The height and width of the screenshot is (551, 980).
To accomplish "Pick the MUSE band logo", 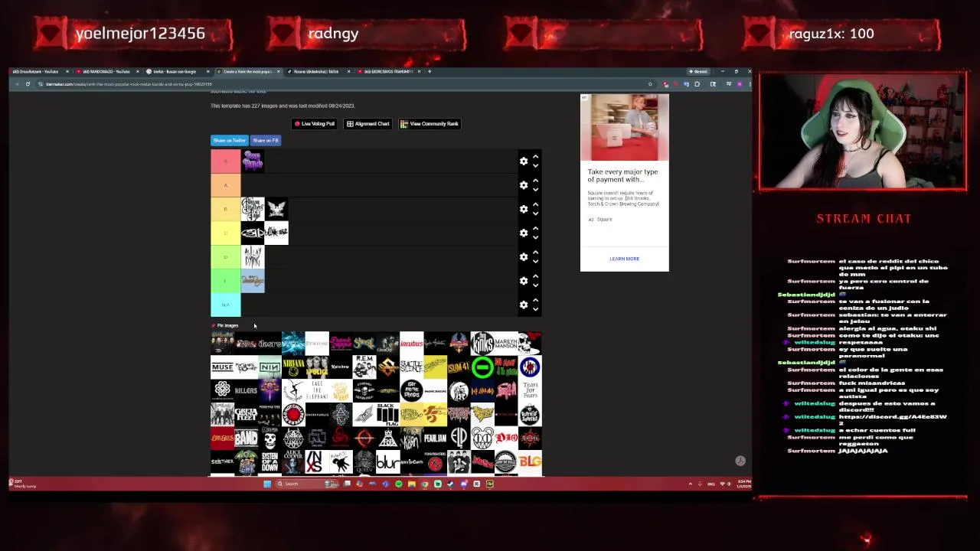I will tap(222, 367).
